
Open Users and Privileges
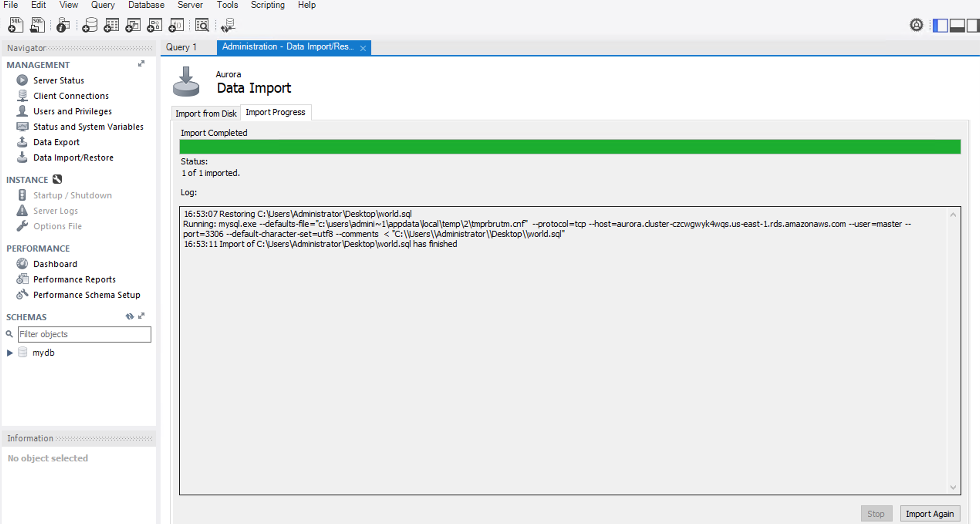tap(73, 111)
